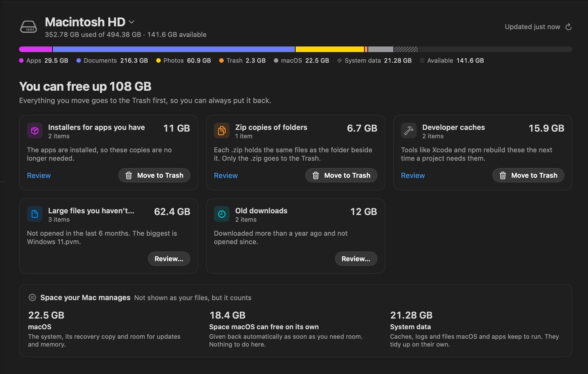The width and height of the screenshot is (588, 374).
Task: Click the 62.4 GB Large files size
Action: click(172, 212)
